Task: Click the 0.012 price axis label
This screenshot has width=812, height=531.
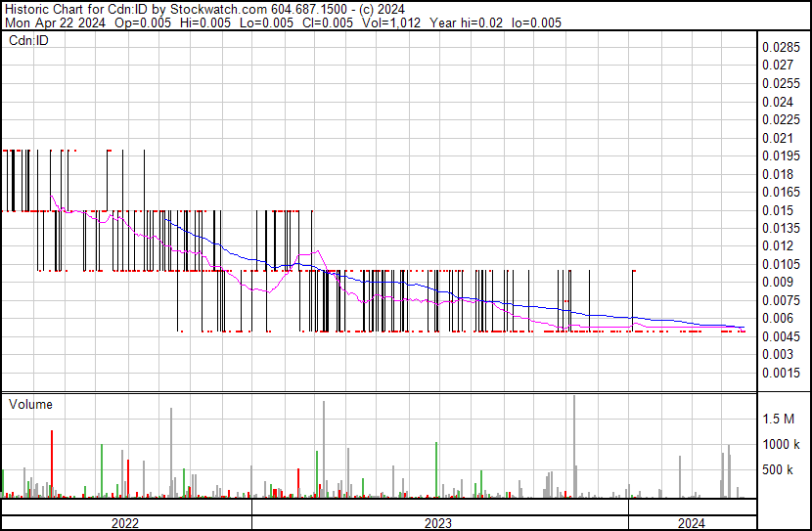Action: [x=778, y=245]
